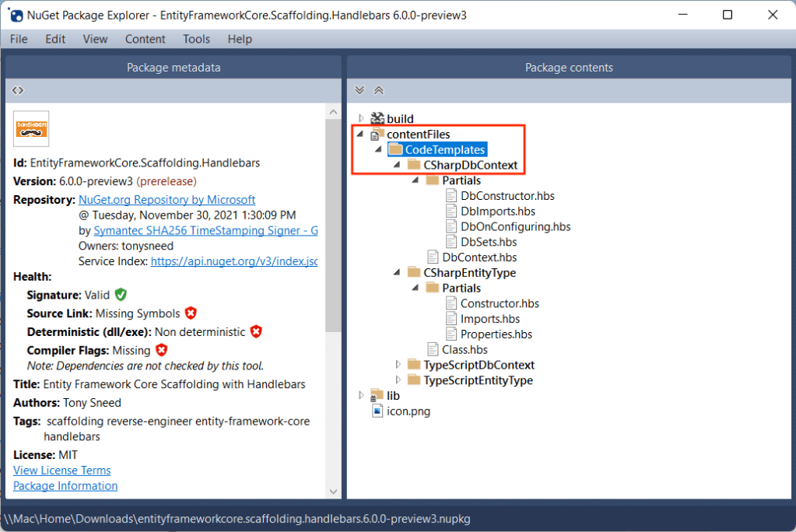Image resolution: width=796 pixels, height=532 pixels.
Task: Click the red Deterministic warning icon
Action: [x=256, y=332]
